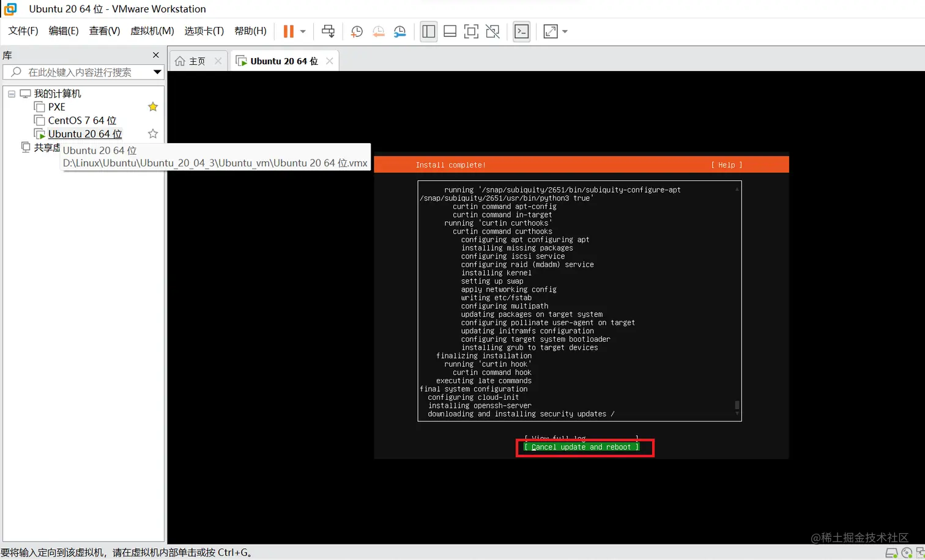Click the installer log scrollbar thumb

[737, 405]
